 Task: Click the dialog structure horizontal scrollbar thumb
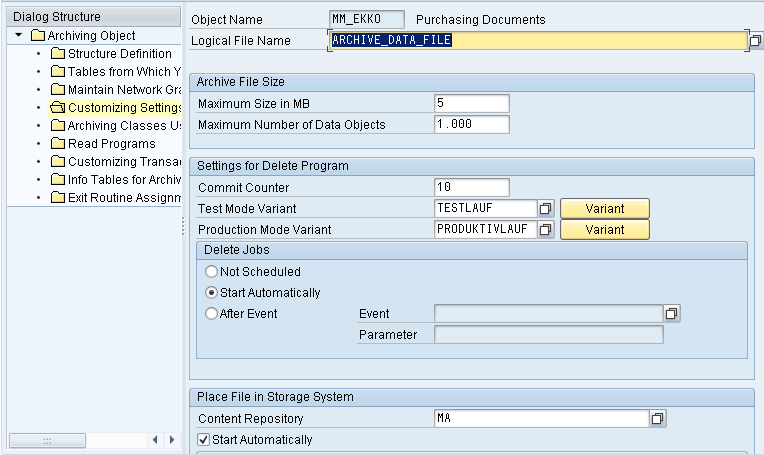click(47, 440)
